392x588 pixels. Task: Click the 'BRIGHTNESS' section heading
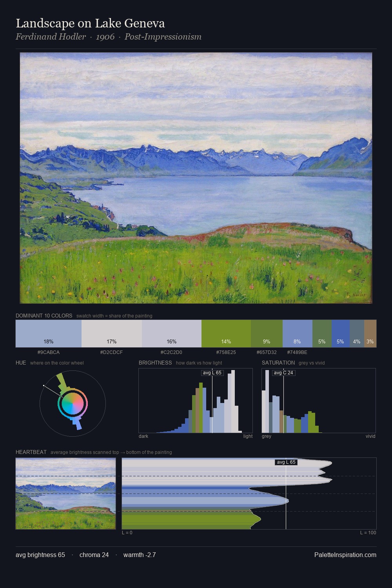pyautogui.click(x=155, y=363)
